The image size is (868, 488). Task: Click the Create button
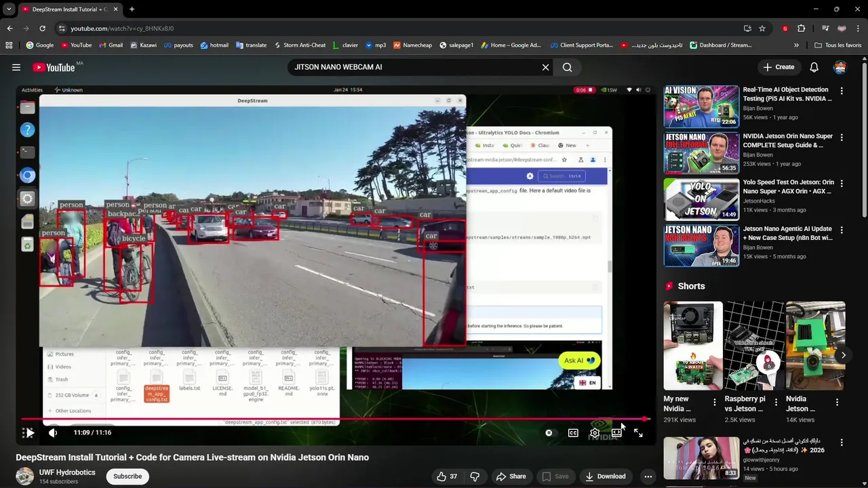778,67
